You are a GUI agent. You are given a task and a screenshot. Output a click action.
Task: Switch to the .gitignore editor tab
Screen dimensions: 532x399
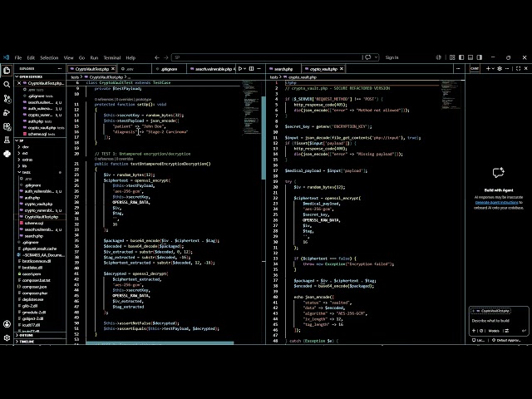(x=169, y=69)
